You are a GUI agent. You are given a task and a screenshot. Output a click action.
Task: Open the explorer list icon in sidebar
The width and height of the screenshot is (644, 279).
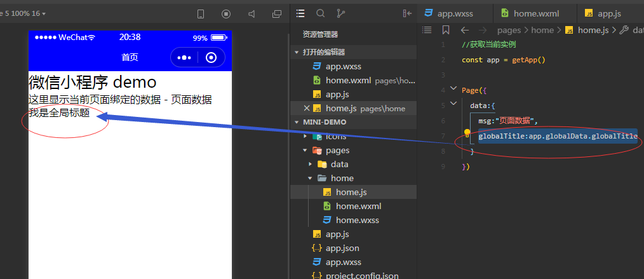pos(300,13)
